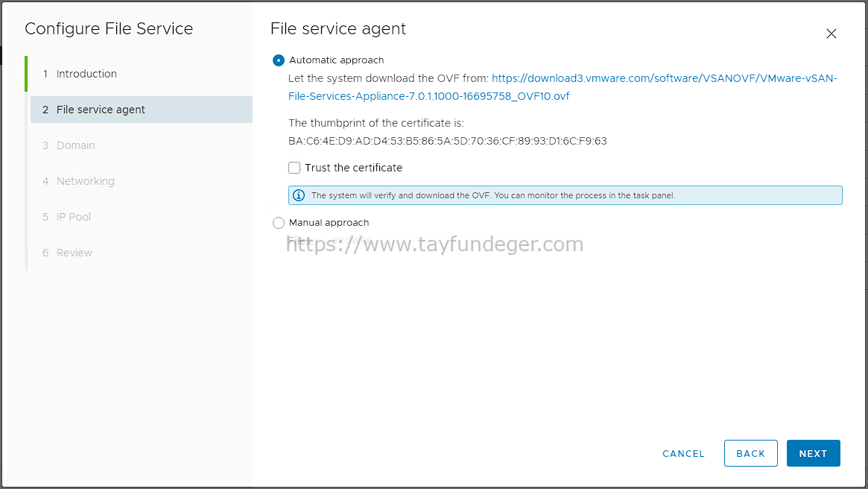
Task: Open the vSAN File Services OVF download link
Action: point(563,87)
